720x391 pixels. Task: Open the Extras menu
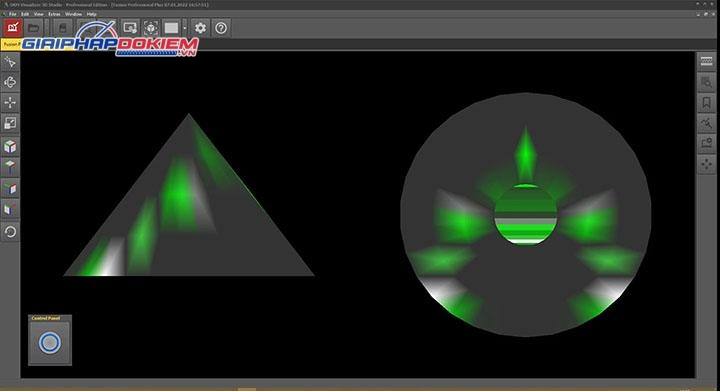[54, 14]
